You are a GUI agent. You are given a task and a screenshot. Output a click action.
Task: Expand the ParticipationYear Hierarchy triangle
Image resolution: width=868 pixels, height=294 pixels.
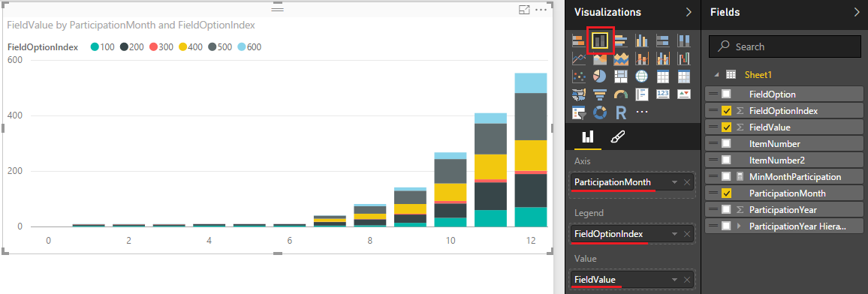739,226
